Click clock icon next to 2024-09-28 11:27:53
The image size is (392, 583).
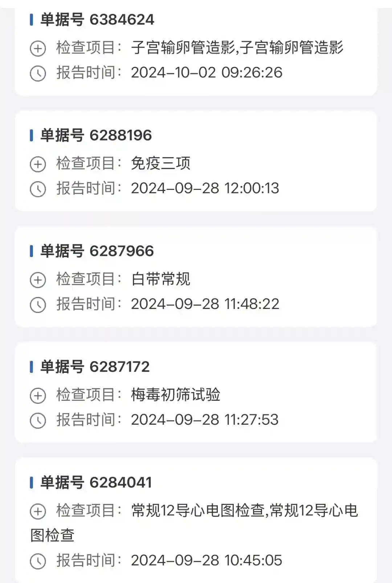point(38,421)
